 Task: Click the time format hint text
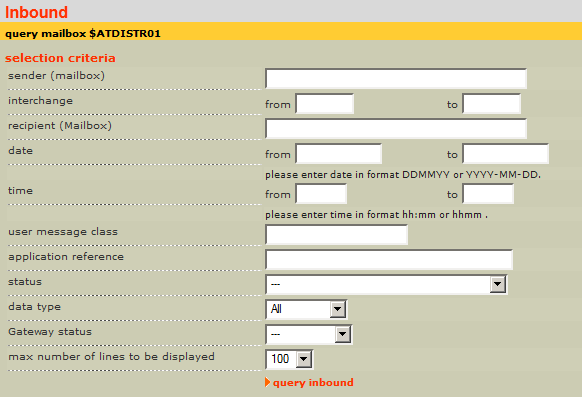pyautogui.click(x=376, y=214)
